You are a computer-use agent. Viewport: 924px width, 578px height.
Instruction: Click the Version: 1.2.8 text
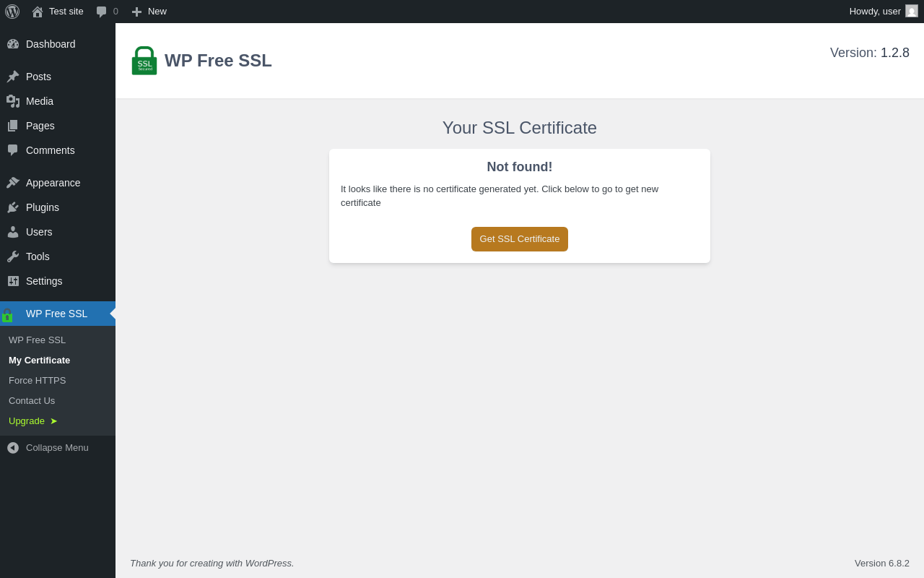pos(870,53)
